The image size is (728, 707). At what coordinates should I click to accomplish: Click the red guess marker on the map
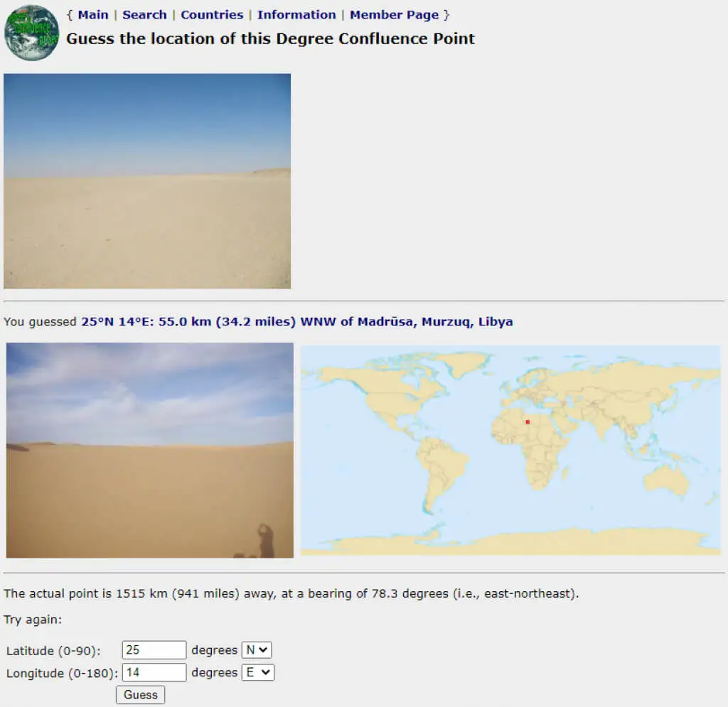click(528, 422)
